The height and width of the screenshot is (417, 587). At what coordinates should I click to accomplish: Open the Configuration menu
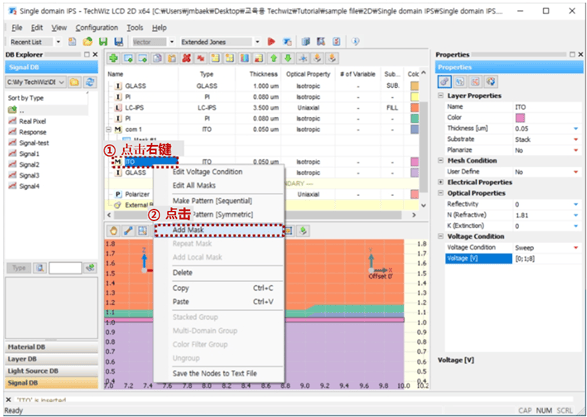click(x=97, y=28)
